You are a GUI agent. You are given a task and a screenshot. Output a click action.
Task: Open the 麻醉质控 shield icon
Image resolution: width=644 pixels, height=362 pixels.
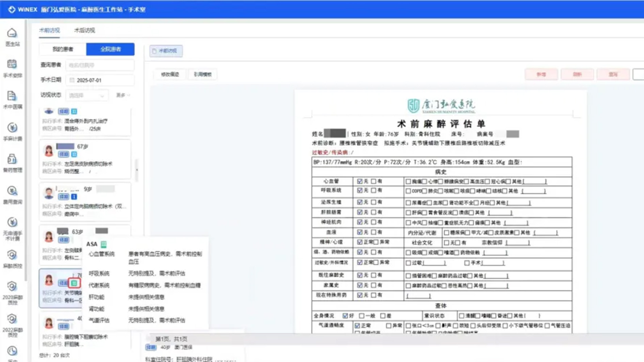tap(12, 255)
